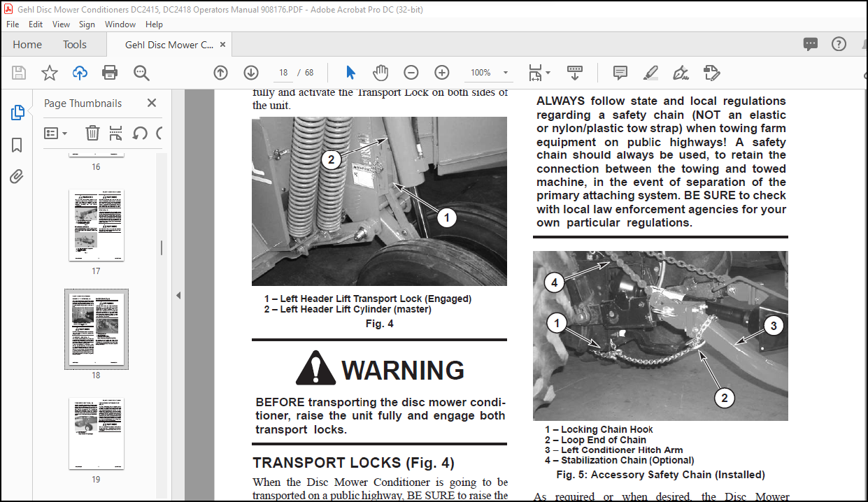
Task: Switch to the Tools tab
Action: click(75, 44)
